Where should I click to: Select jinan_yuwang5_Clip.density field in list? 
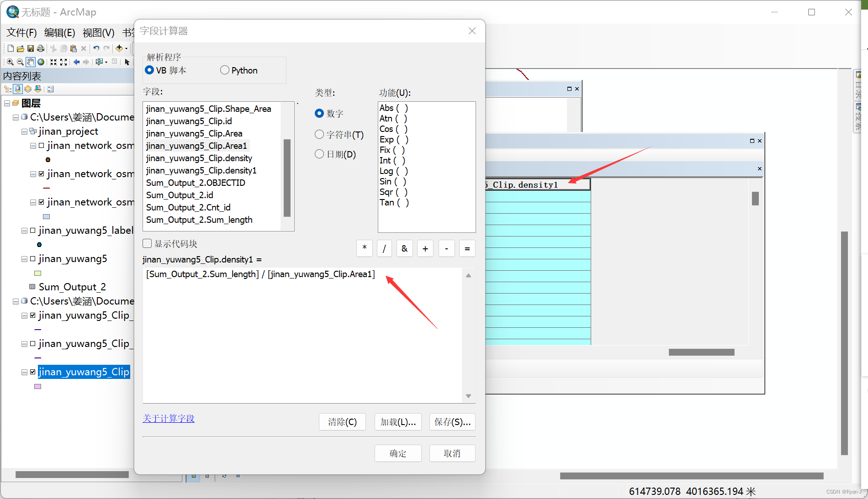coord(199,158)
